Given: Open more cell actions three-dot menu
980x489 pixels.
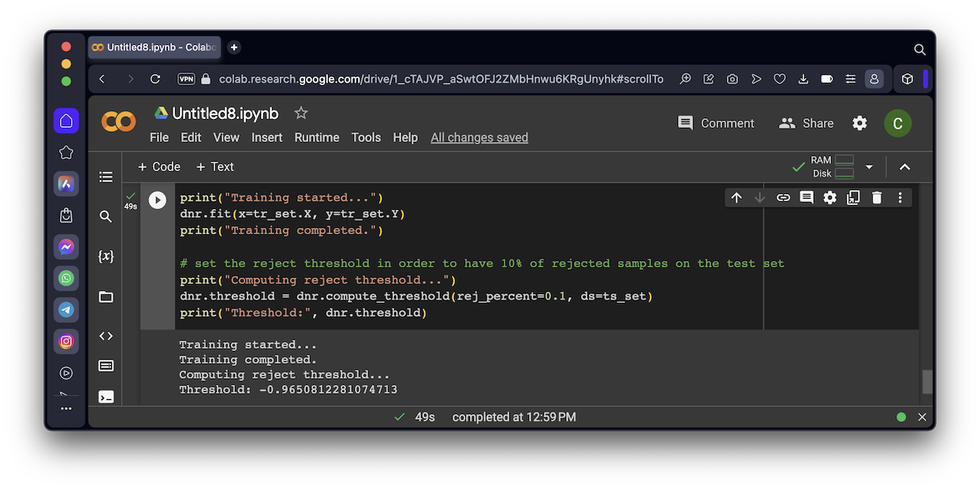Looking at the screenshot, I should pyautogui.click(x=900, y=198).
